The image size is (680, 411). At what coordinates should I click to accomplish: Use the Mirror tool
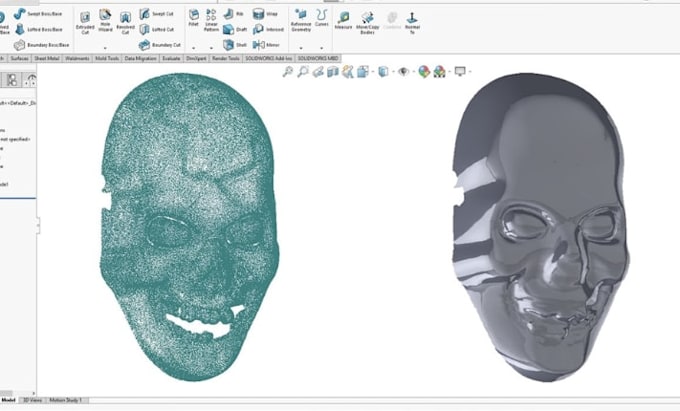[266, 45]
